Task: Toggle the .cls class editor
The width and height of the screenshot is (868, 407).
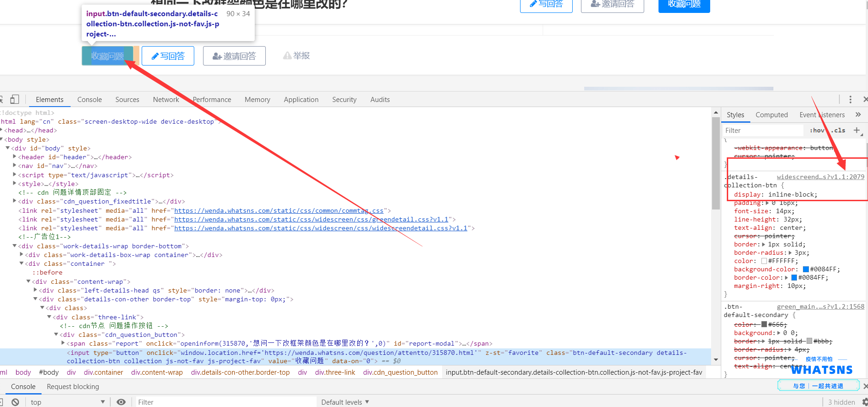Action: [839, 131]
